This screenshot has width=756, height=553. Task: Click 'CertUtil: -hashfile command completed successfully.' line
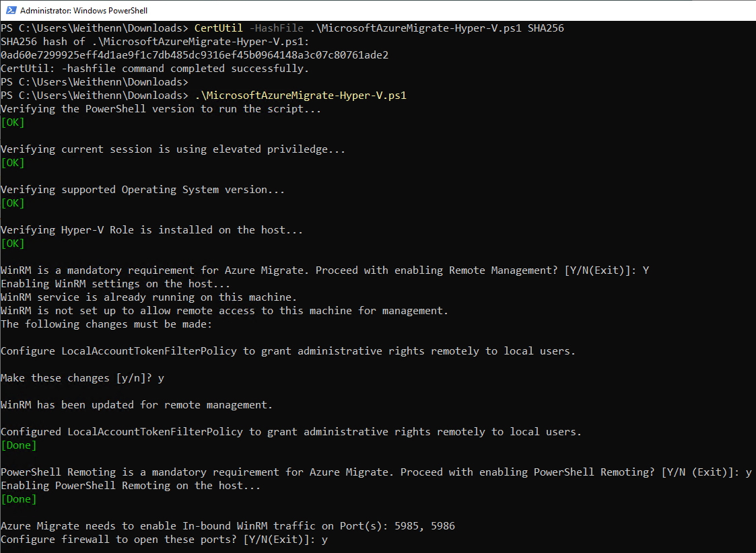155,69
